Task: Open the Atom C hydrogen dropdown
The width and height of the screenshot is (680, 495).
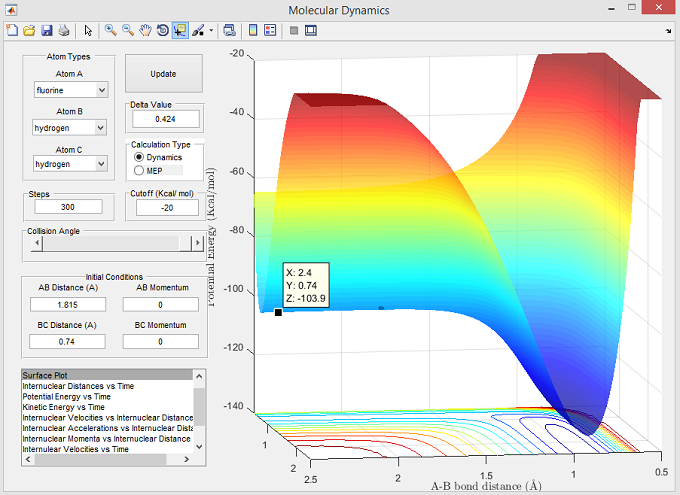Action: click(70, 164)
